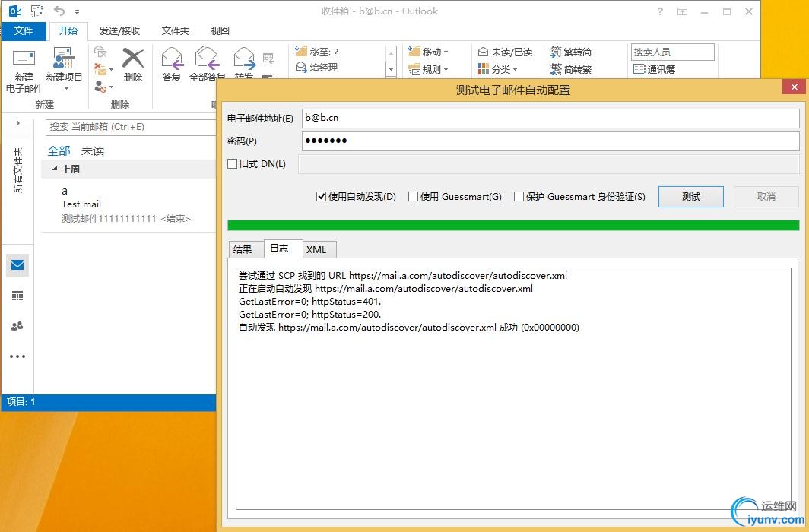This screenshot has height=532, width=809.
Task: Click the People navigation icon
Action: click(17, 326)
